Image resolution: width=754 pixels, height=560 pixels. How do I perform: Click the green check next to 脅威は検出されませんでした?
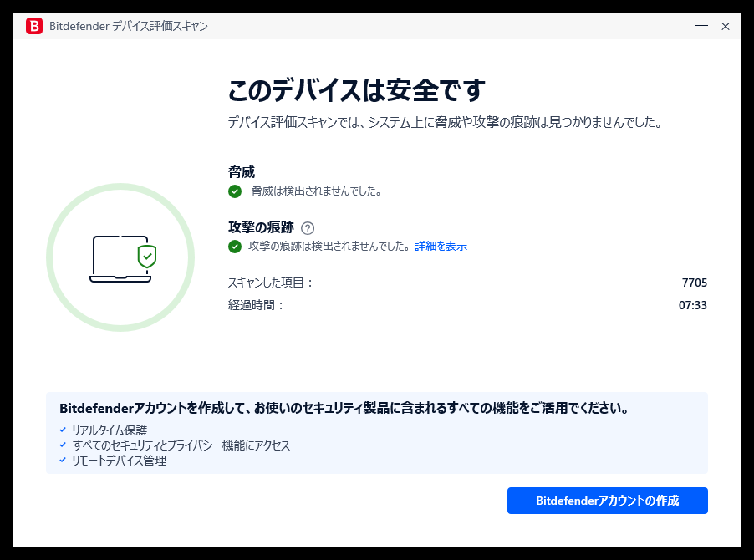coord(235,191)
